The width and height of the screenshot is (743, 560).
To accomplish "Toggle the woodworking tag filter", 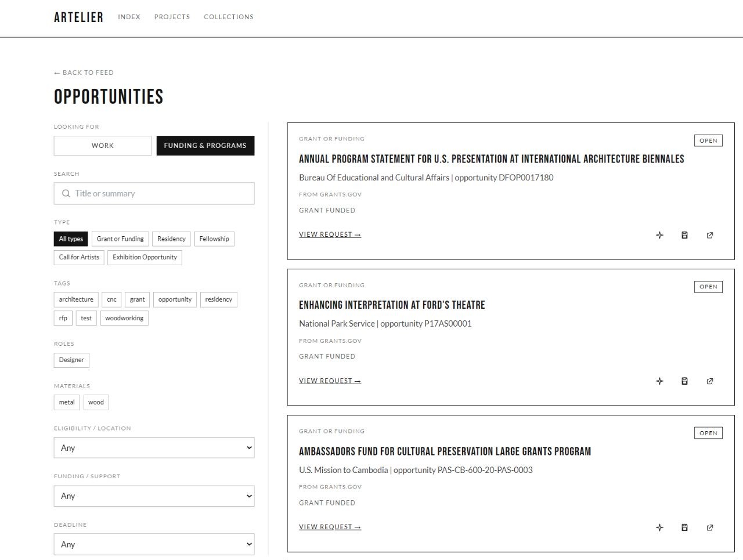I will point(124,318).
